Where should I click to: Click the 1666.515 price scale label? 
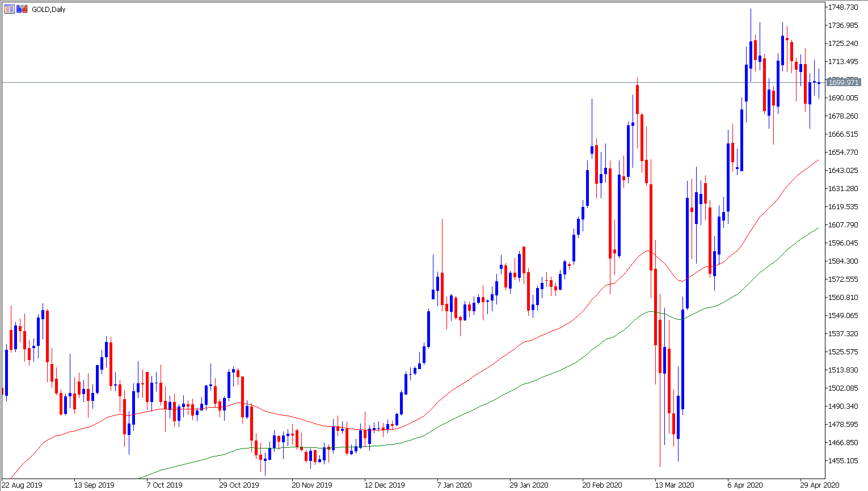[843, 134]
